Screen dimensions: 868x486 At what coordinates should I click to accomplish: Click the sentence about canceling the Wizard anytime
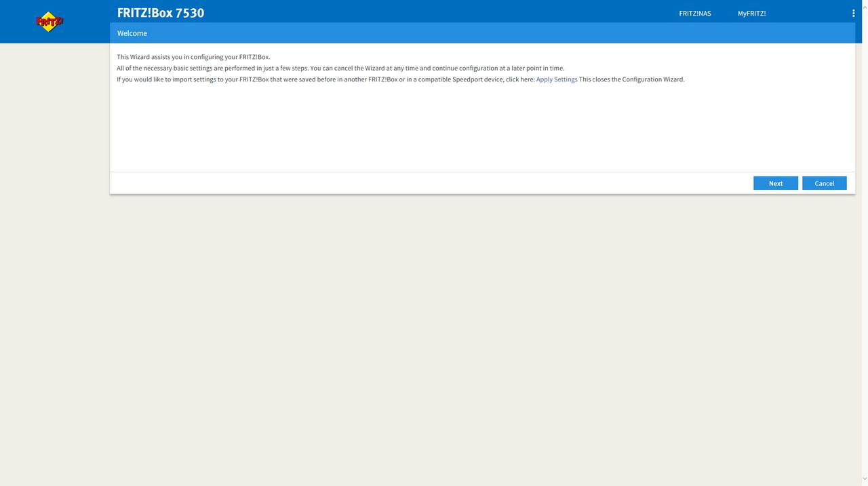click(437, 69)
